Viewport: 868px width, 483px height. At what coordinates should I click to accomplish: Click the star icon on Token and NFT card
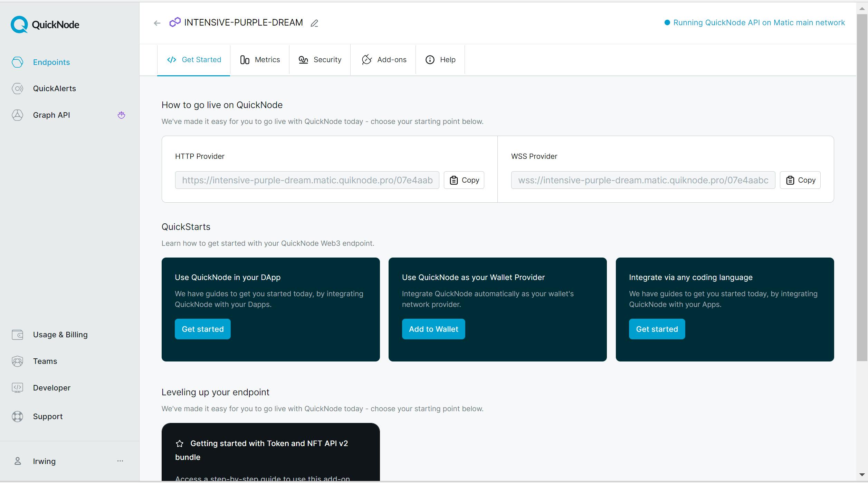click(x=180, y=444)
